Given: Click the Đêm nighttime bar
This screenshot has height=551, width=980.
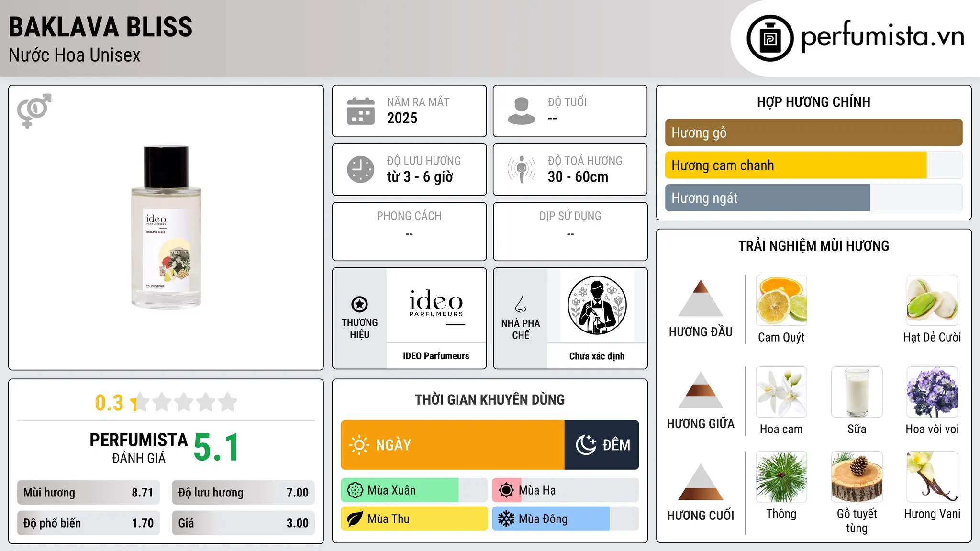Looking at the screenshot, I should coord(601,445).
